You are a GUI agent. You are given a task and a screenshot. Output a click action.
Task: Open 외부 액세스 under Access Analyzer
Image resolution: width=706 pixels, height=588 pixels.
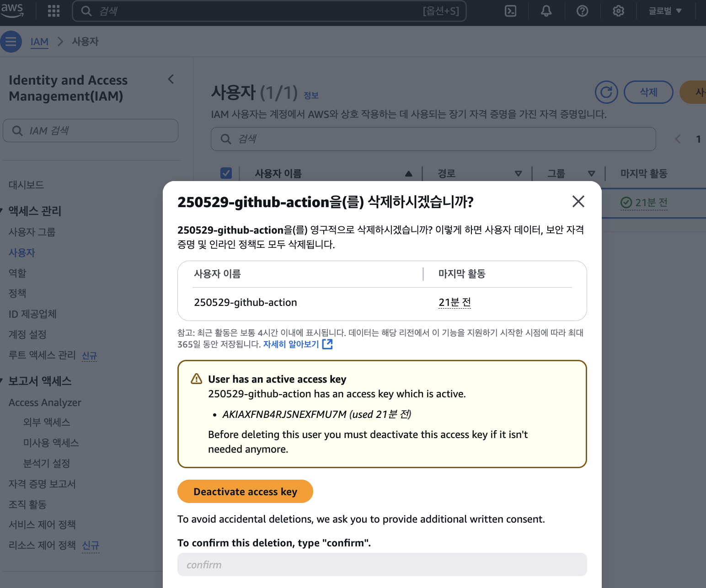(x=47, y=422)
